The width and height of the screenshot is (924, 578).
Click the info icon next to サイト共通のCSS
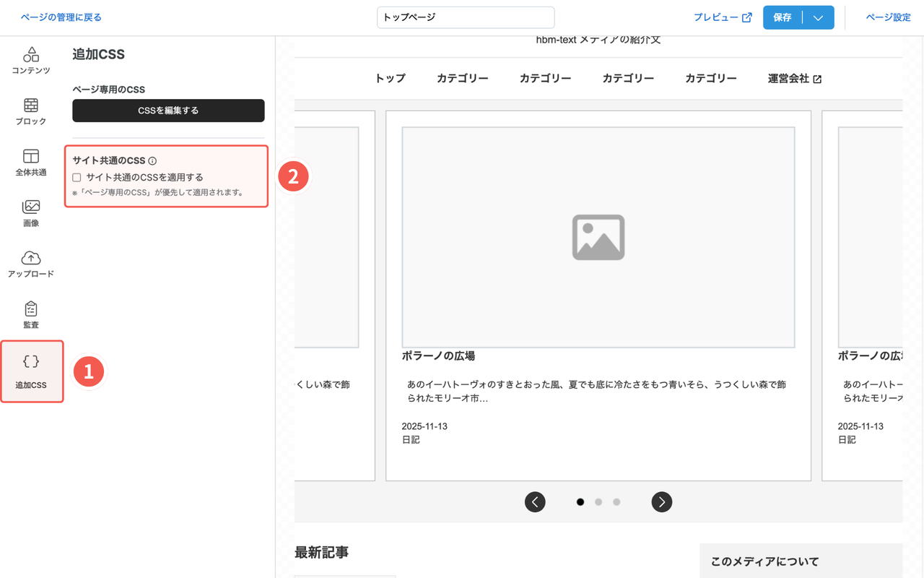(151, 160)
